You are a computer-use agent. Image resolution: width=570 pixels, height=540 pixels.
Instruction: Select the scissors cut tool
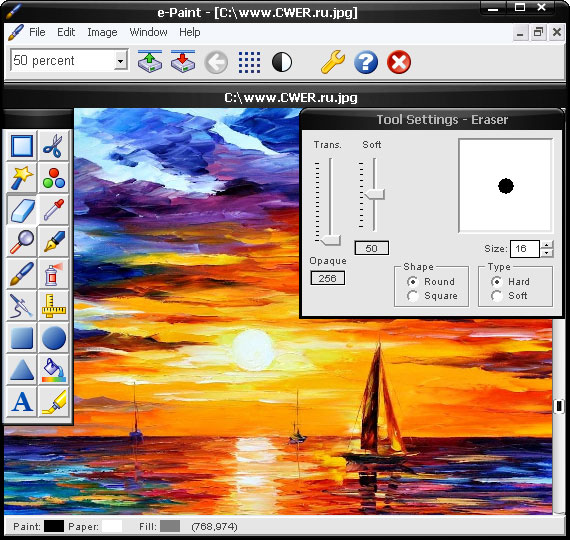point(53,146)
